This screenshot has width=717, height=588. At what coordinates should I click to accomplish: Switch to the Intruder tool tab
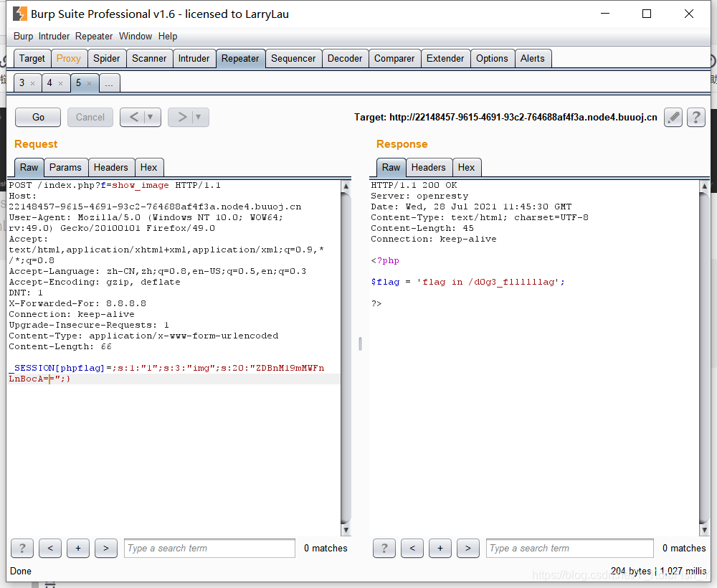point(194,59)
